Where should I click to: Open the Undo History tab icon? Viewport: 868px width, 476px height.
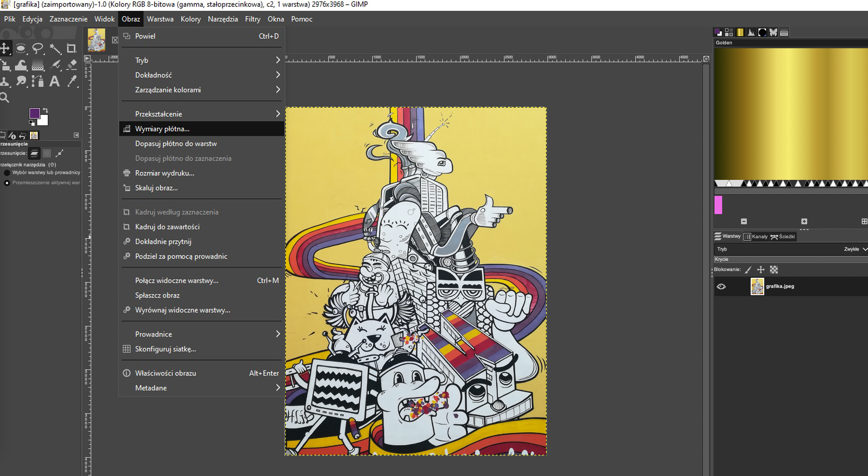23,136
